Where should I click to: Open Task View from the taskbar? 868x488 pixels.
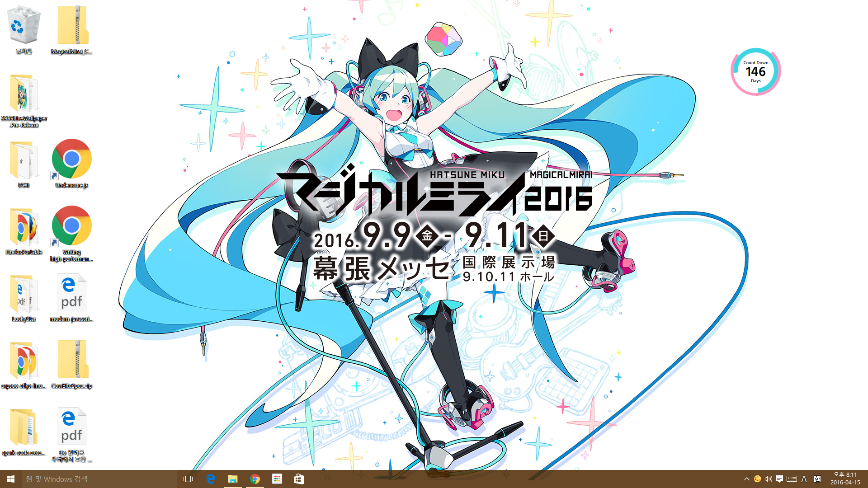[188, 479]
